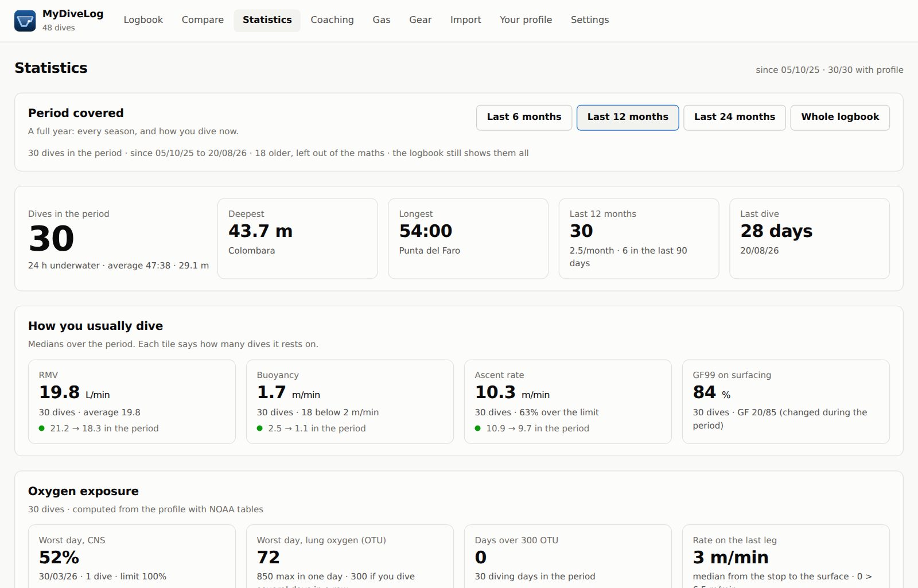Click the Oxygen exposure section heading
The image size is (918, 588).
click(x=83, y=491)
